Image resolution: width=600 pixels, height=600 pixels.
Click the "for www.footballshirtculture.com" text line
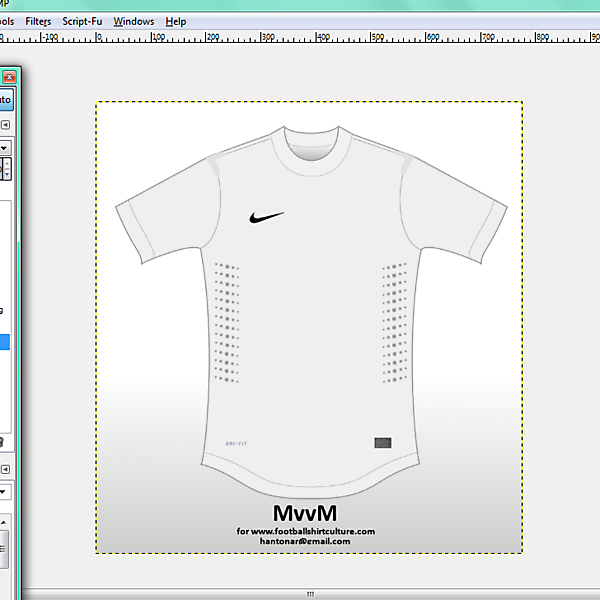pos(305,531)
